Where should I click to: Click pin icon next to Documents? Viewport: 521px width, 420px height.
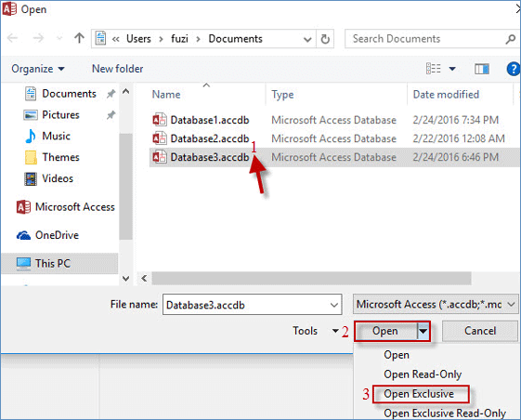[x=111, y=94]
